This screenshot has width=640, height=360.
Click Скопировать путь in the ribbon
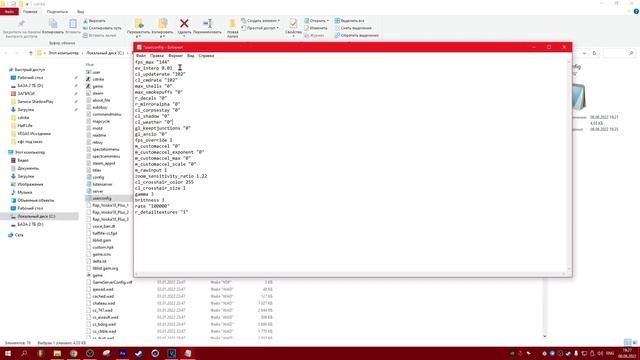pyautogui.click(x=102, y=28)
